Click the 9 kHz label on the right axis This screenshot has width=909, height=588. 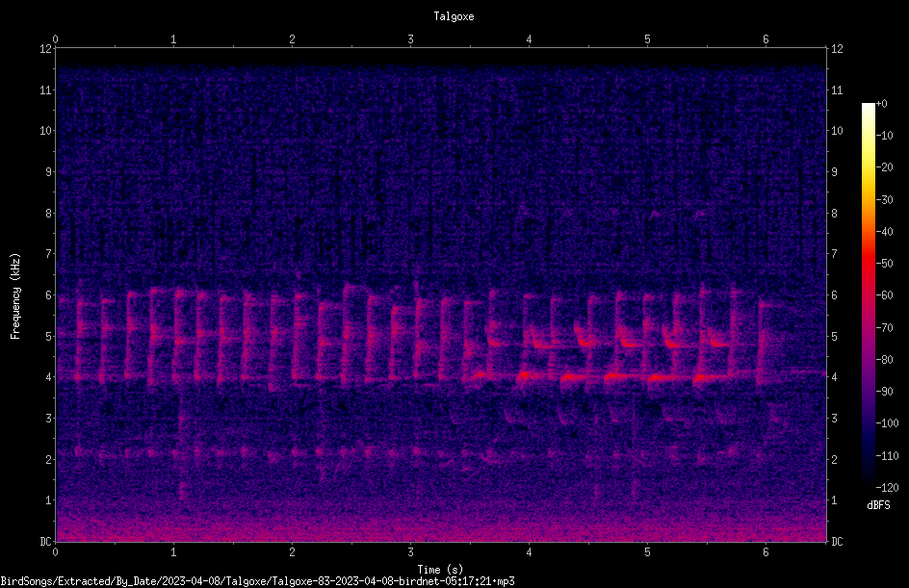834,171
